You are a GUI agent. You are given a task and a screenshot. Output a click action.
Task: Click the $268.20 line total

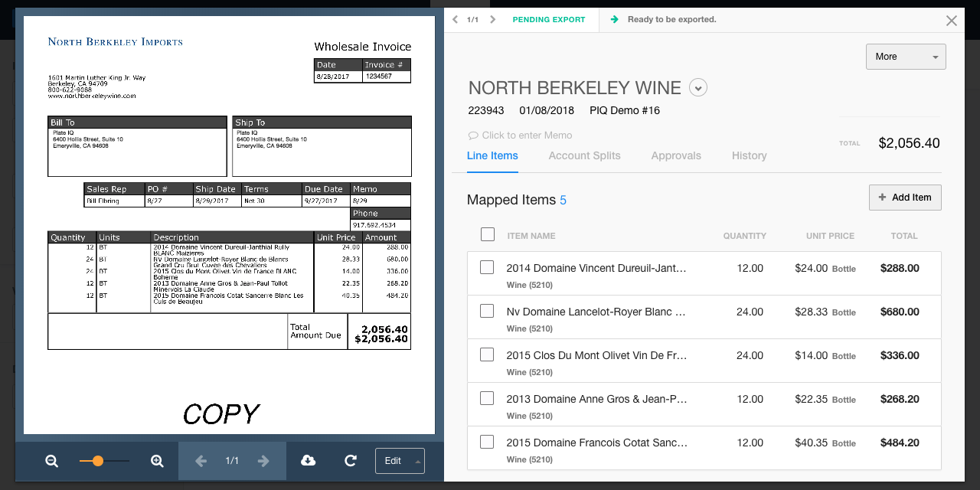900,399
